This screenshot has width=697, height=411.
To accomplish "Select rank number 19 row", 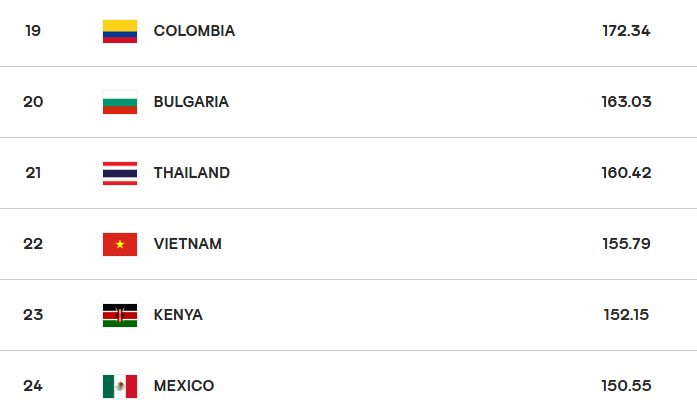I will click(x=348, y=31).
